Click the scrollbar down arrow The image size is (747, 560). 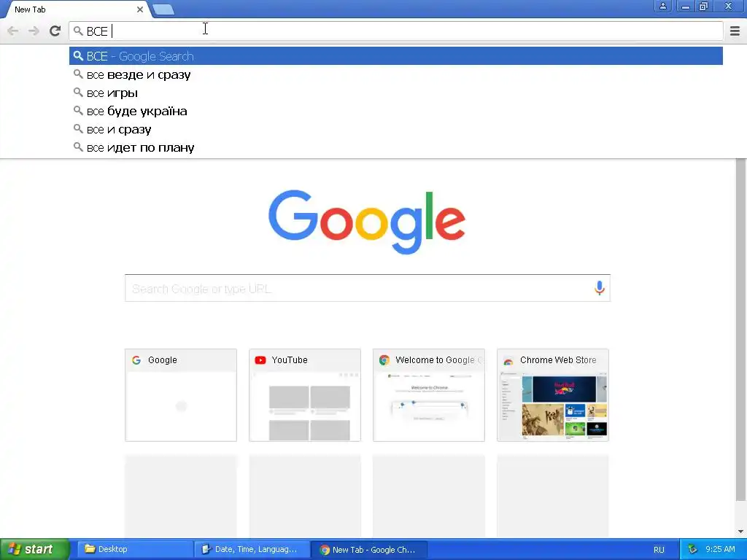[x=740, y=532]
